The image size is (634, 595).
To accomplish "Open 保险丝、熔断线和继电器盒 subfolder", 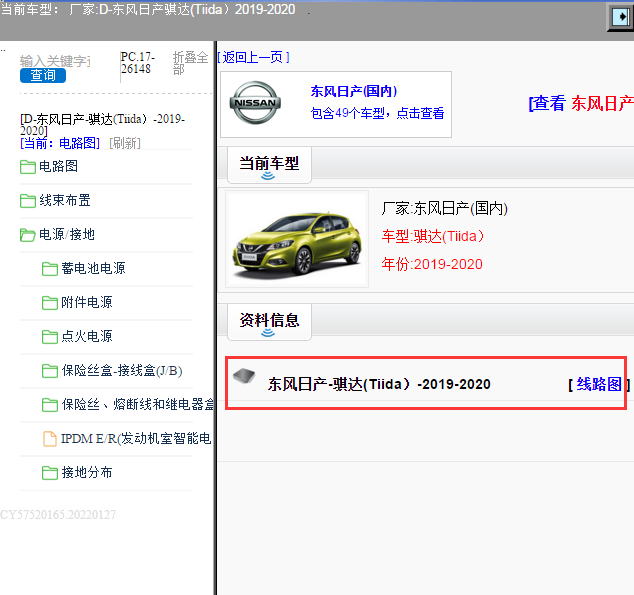I will coord(137,404).
